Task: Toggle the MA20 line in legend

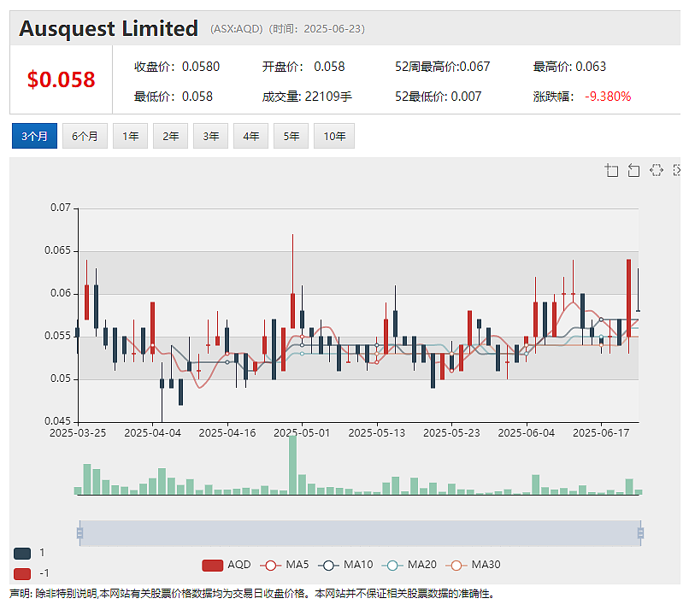Action: 409,565
